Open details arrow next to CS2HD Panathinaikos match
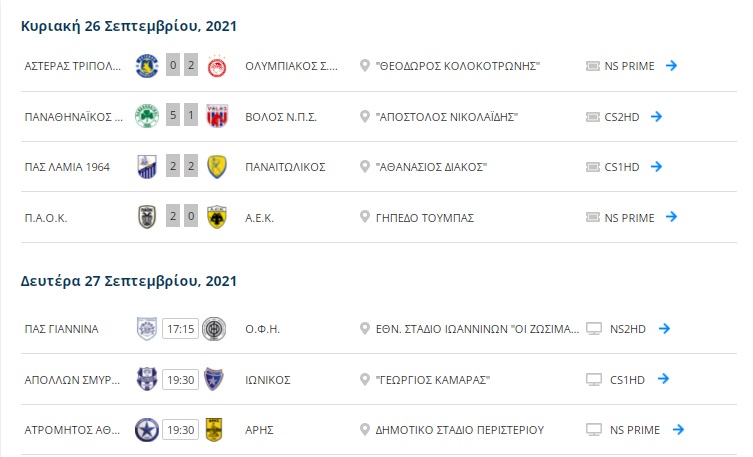The image size is (753, 457). 656,116
